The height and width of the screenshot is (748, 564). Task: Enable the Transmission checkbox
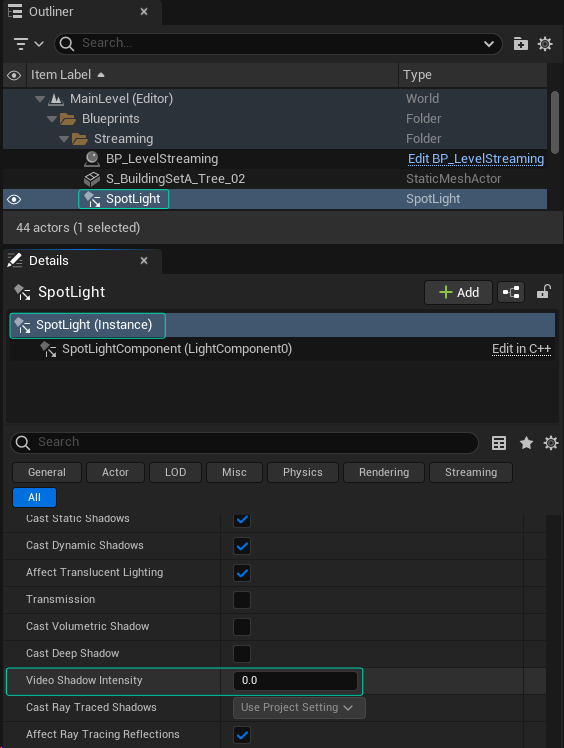tap(242, 600)
